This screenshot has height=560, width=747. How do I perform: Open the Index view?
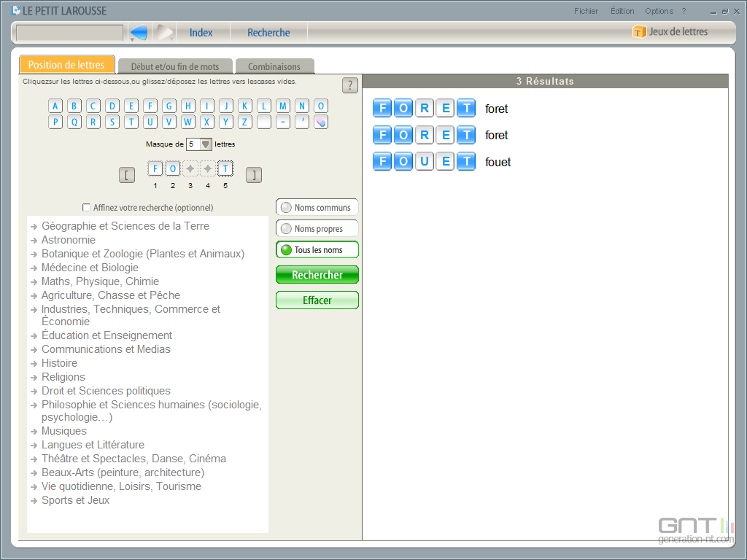coord(201,32)
